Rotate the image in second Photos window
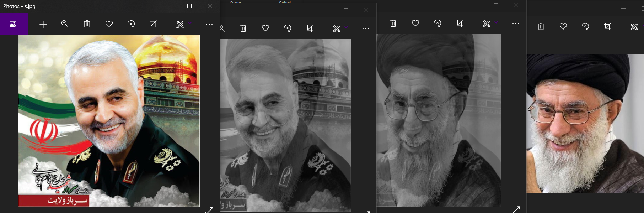Screen dimensions: 644x213 coord(288,28)
